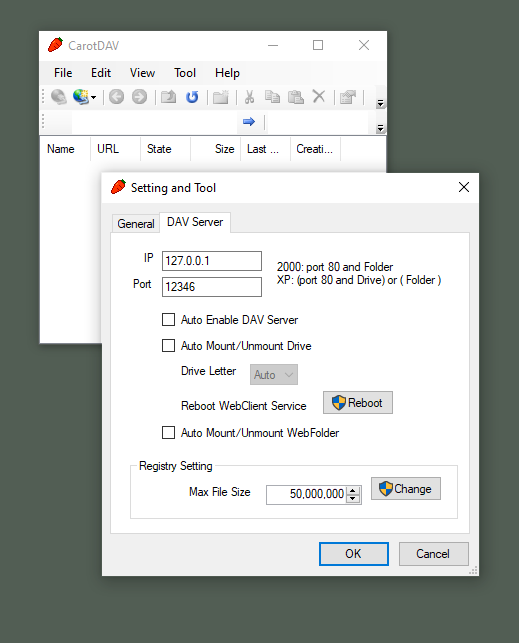Click the carrot icon in the dialog title bar

pyautogui.click(x=118, y=187)
